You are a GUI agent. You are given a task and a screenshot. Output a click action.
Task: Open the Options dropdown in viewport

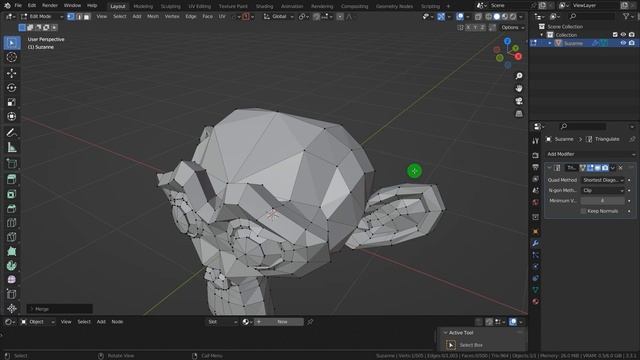(x=512, y=27)
